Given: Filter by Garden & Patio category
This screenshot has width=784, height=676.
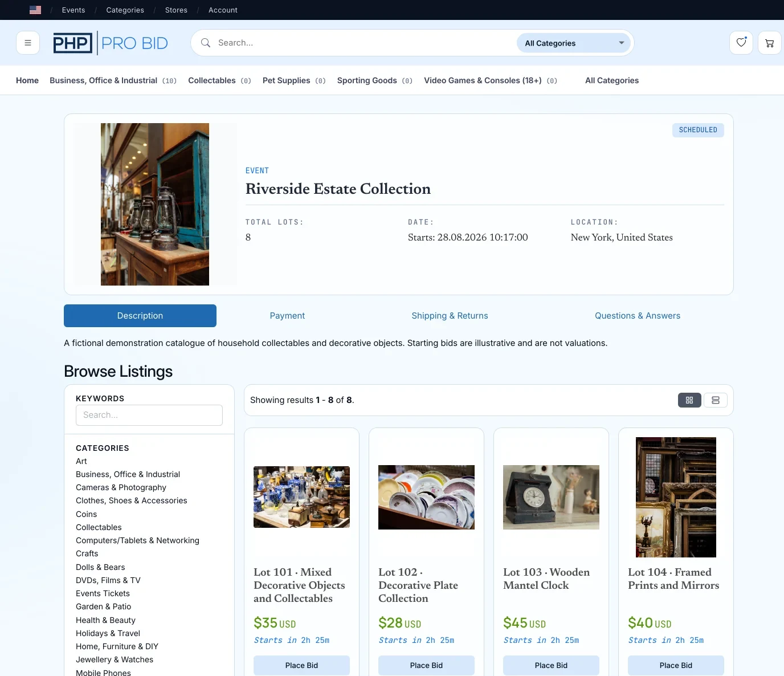Looking at the screenshot, I should coord(103,606).
